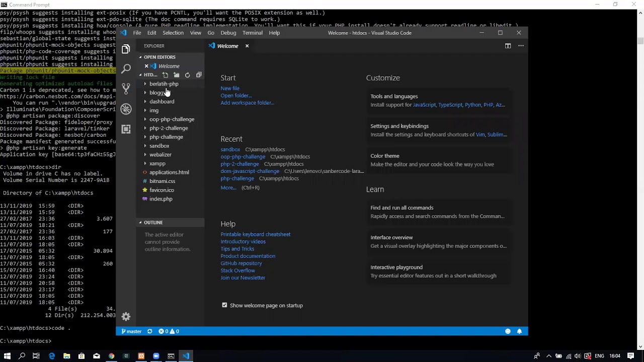This screenshot has width=644, height=362.
Task: Click the New File icon in explorer
Action: click(x=165, y=75)
